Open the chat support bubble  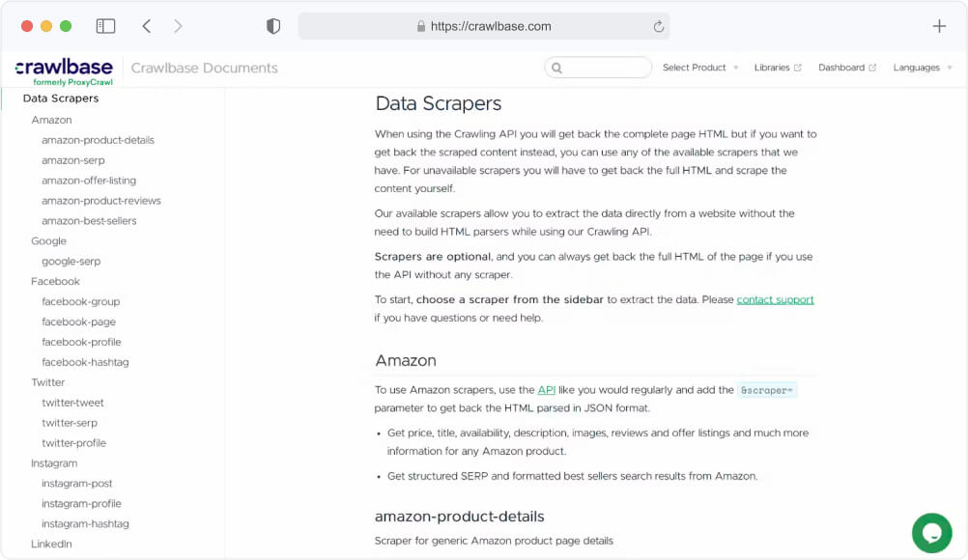(x=930, y=533)
